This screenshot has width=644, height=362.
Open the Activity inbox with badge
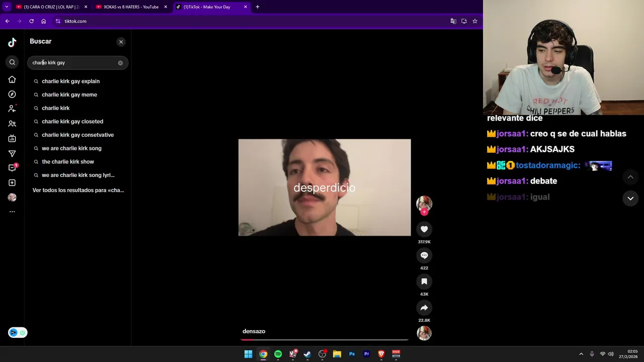point(13,167)
